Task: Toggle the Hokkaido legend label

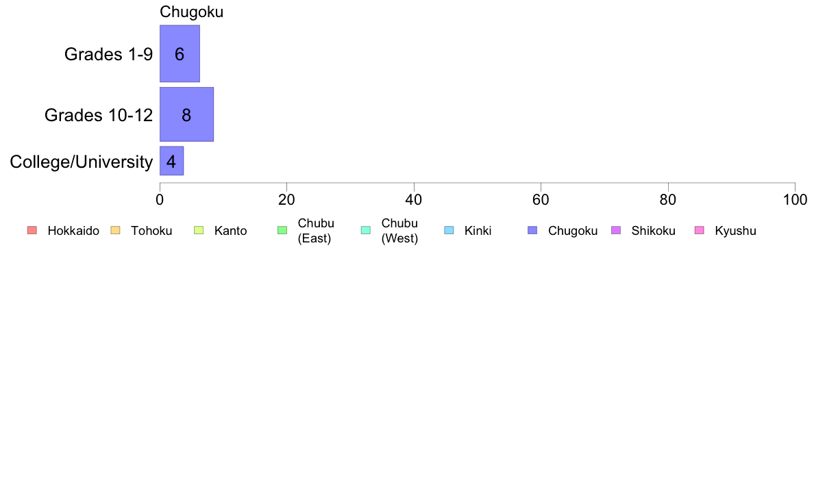Action: point(73,231)
